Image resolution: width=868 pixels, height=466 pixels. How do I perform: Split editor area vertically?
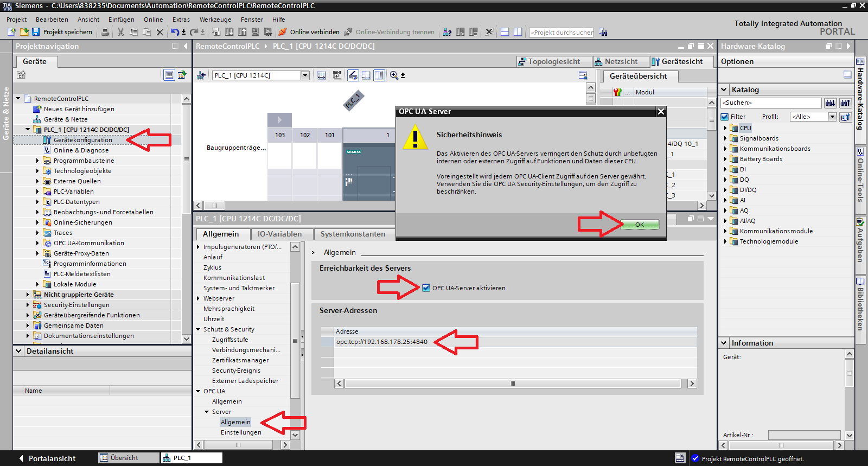click(x=518, y=32)
